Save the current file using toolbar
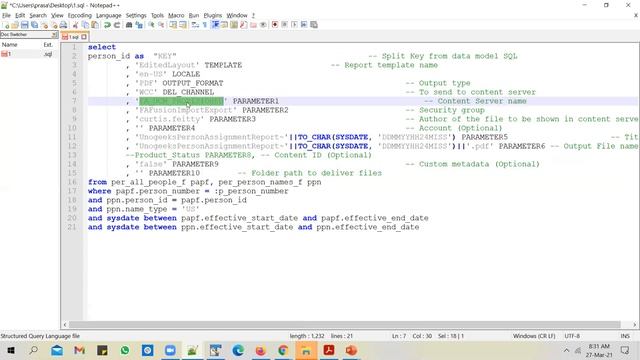640x360 pixels. 24,25
